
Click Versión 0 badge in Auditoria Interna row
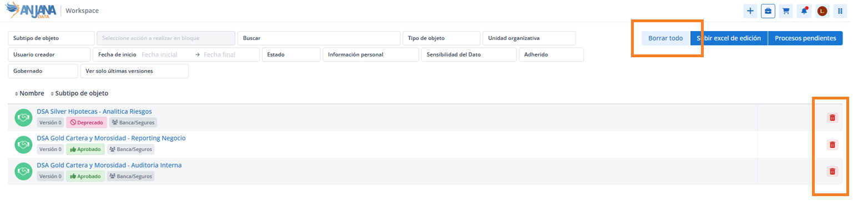(x=51, y=176)
